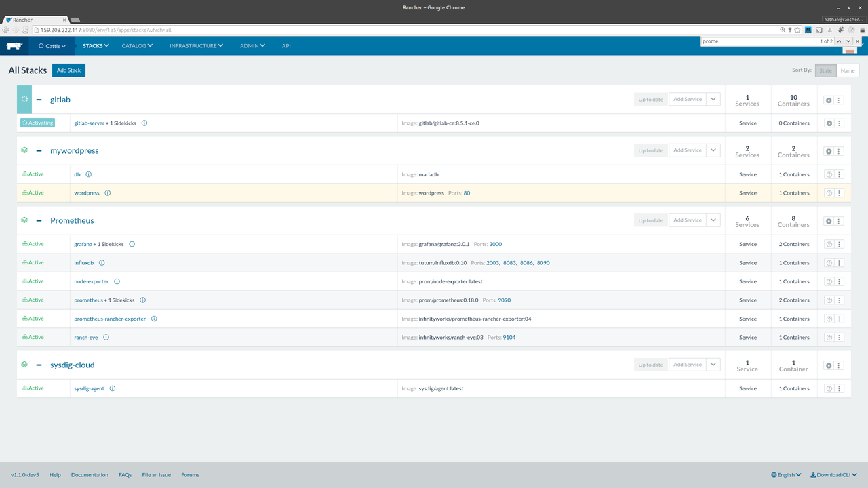This screenshot has height=488, width=868.
Task: Open the Cattle environment dropdown
Action: coord(52,46)
